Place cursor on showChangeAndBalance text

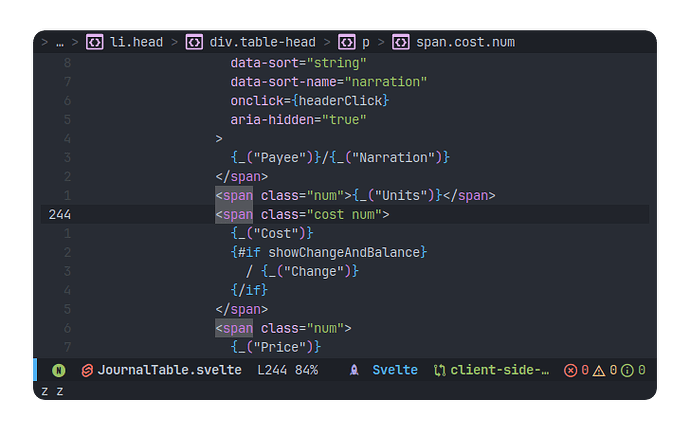coord(346,252)
